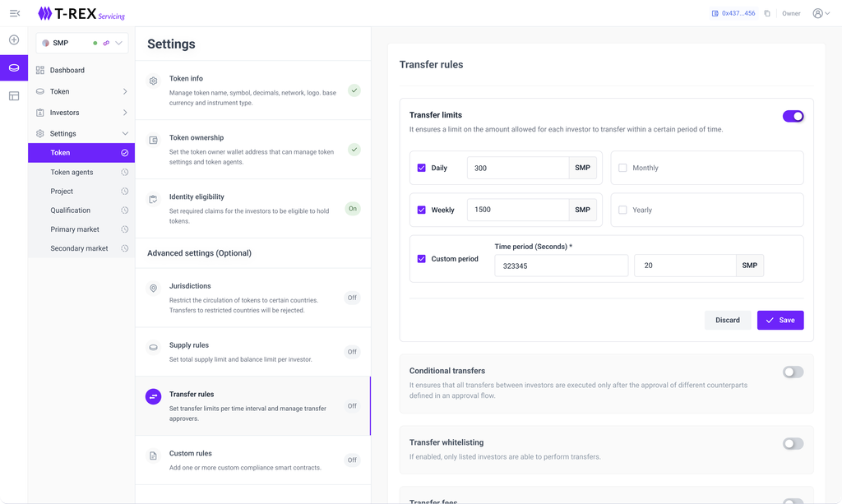Screen dimensions: 842x504
Task: Uncheck the Daily limit checkbox
Action: pos(422,168)
